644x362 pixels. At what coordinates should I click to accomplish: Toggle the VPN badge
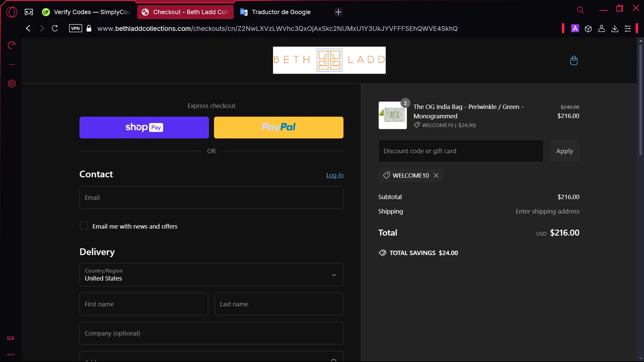[x=76, y=28]
